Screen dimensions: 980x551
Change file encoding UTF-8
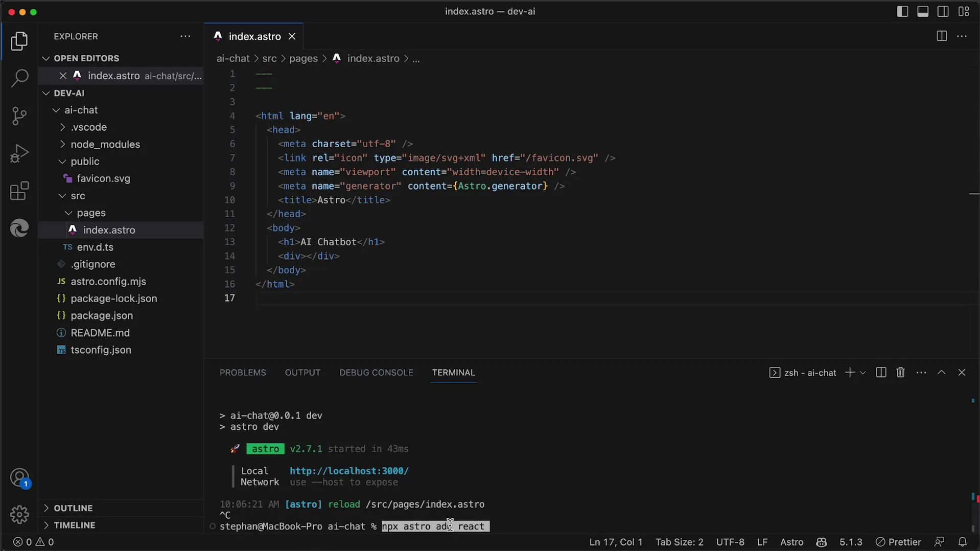coord(730,542)
